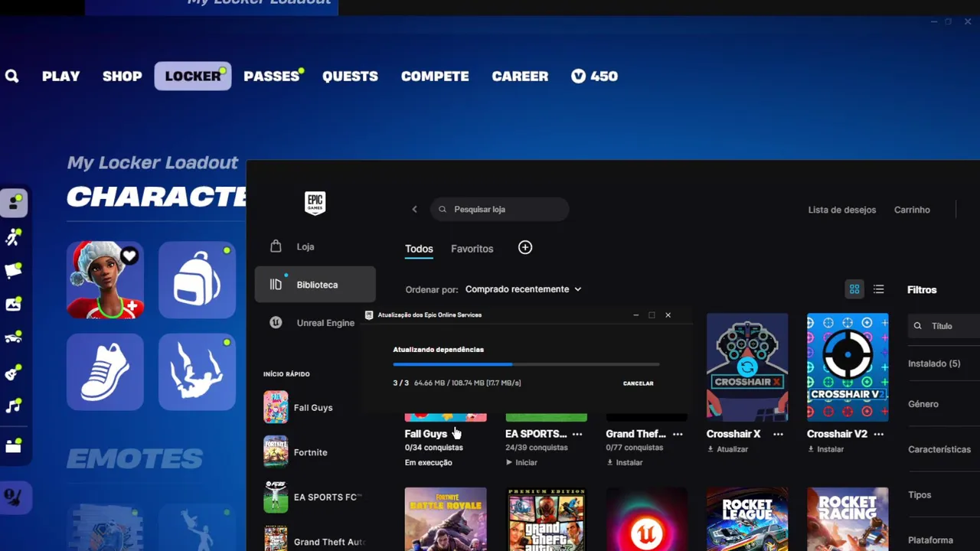The image size is (980, 551).
Task: Click Cancelar in the update dialog
Action: [x=638, y=383]
